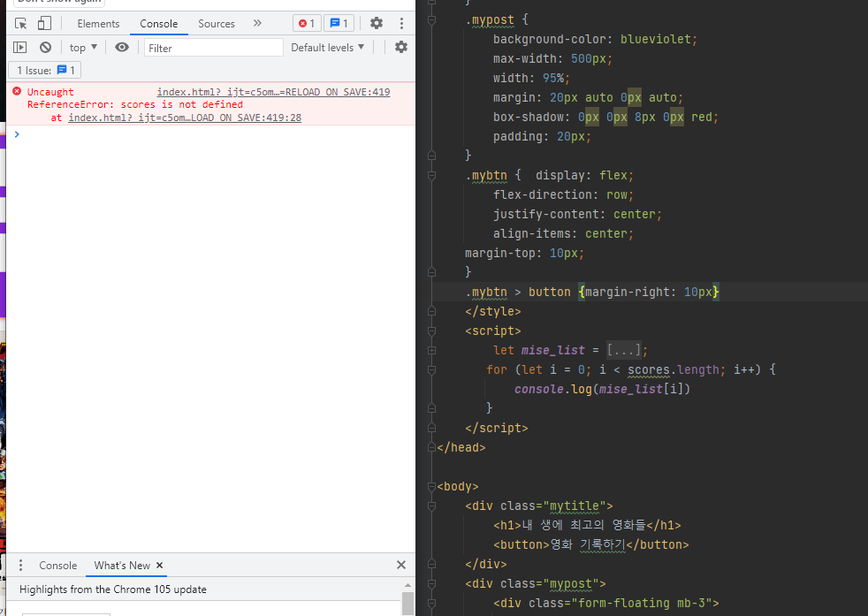The height and width of the screenshot is (616, 868).
Task: Select the drawer Console tab
Action: [58, 566]
